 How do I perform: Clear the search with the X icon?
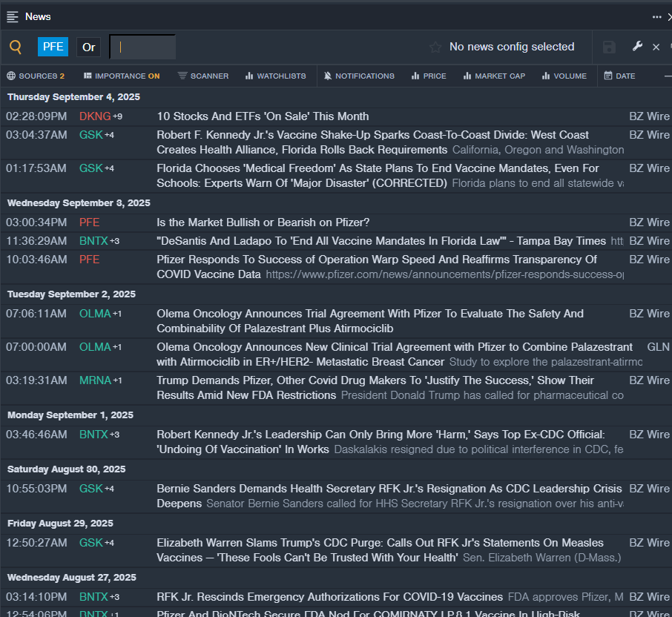[x=656, y=47]
